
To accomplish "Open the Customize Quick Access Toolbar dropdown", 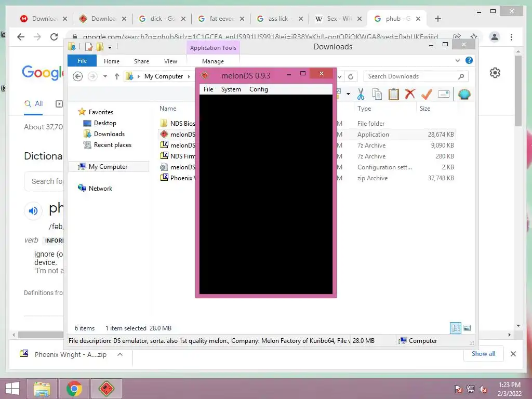I will (x=110, y=47).
